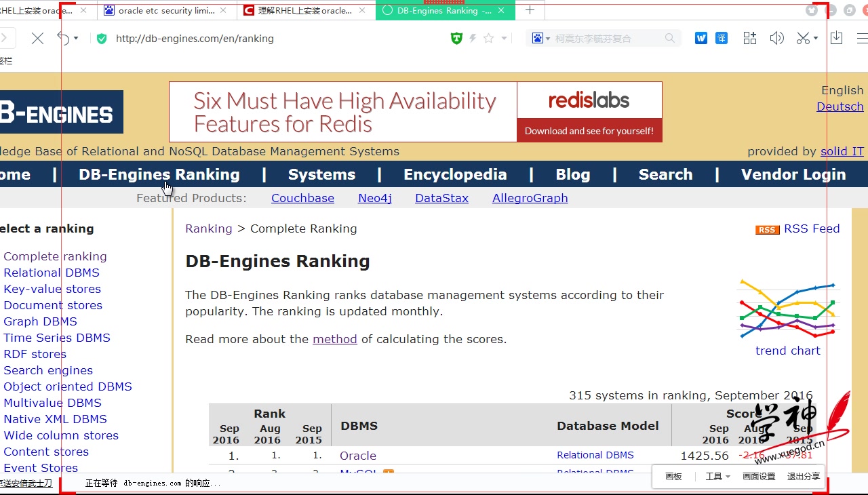868x495 pixels.
Task: Close the DB-Engines Ranking tab
Action: pos(501,11)
